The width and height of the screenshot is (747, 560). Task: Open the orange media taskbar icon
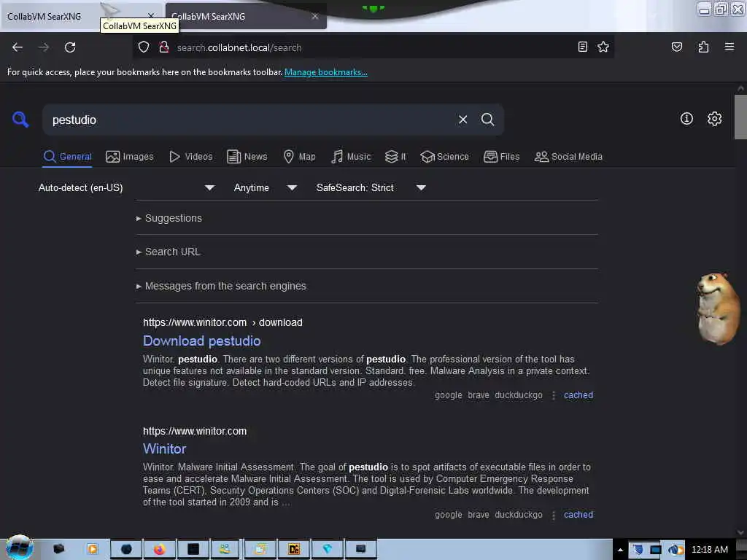click(93, 549)
